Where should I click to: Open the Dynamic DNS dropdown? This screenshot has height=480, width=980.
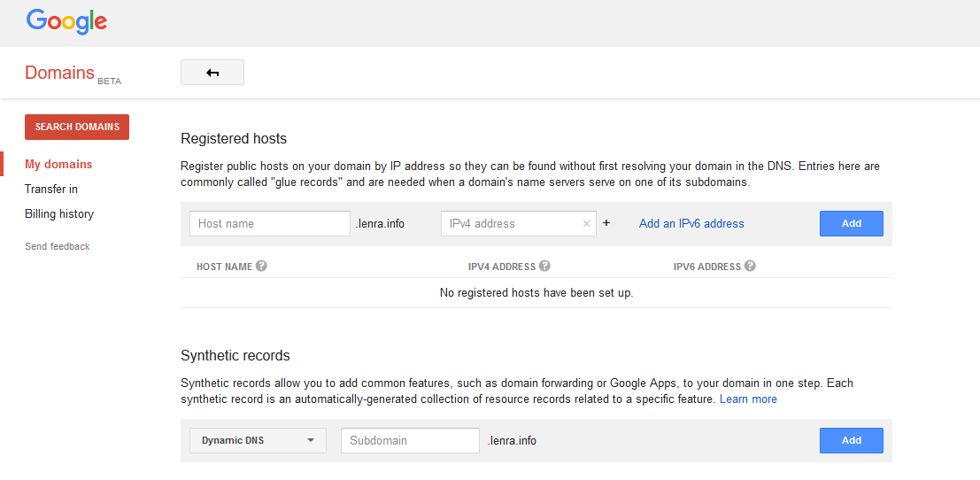(x=259, y=440)
